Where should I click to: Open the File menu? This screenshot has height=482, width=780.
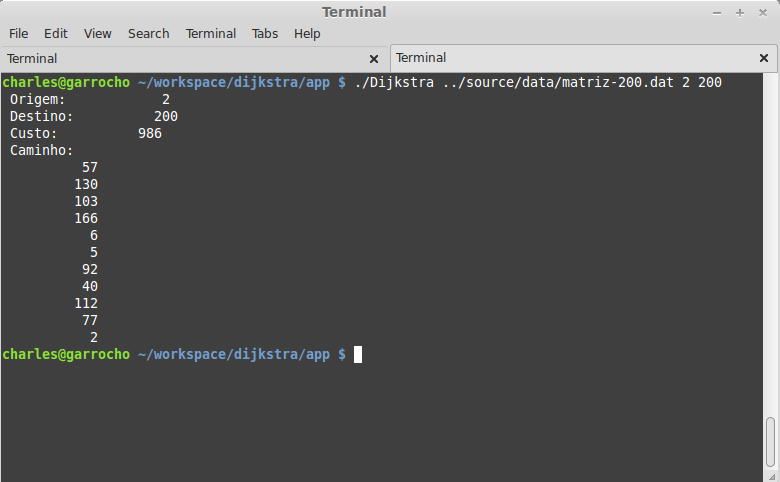pos(18,33)
